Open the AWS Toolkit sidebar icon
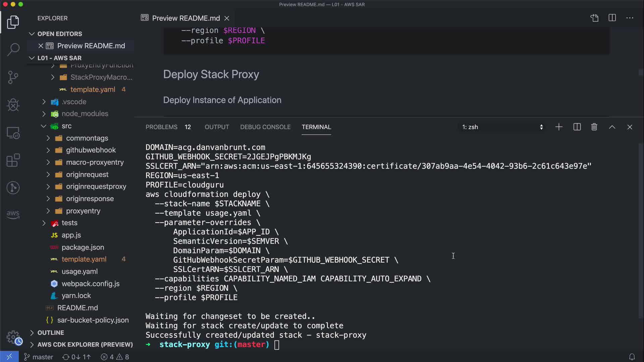The image size is (644, 362). point(13,214)
